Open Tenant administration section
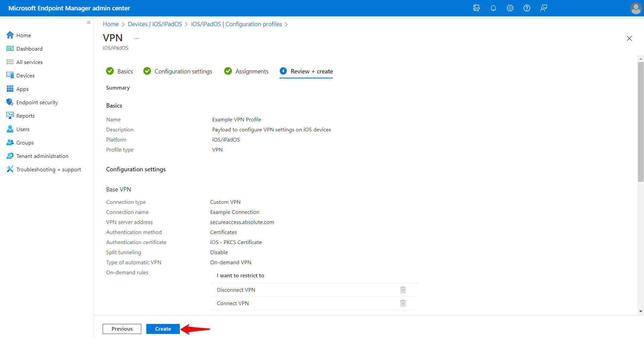Screen dimensions: 644x338 [x=42, y=156]
